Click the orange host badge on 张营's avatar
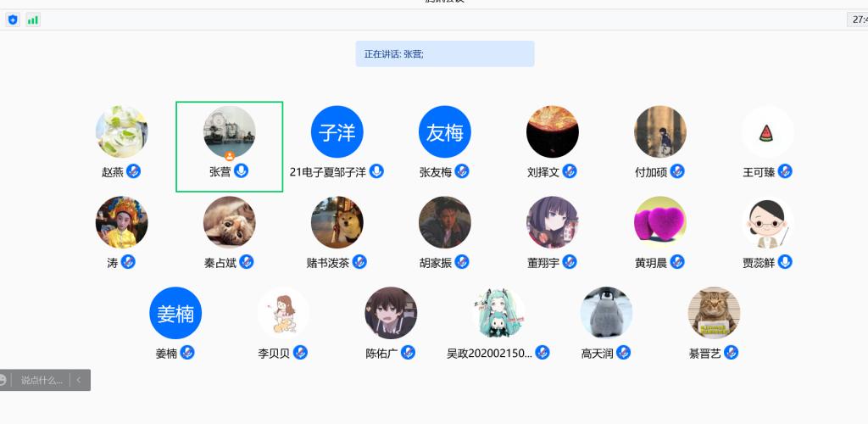The height and width of the screenshot is (424, 868). click(x=230, y=156)
